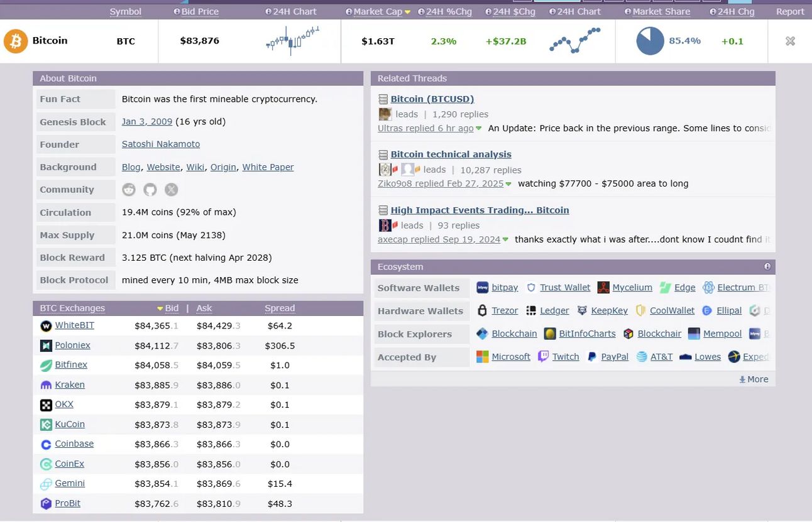Click the CoinEx exchange logo
The height and width of the screenshot is (522, 812).
tap(46, 464)
